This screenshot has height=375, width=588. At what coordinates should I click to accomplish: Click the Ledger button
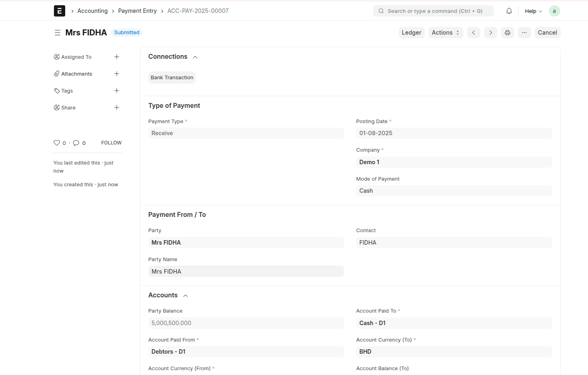click(411, 33)
